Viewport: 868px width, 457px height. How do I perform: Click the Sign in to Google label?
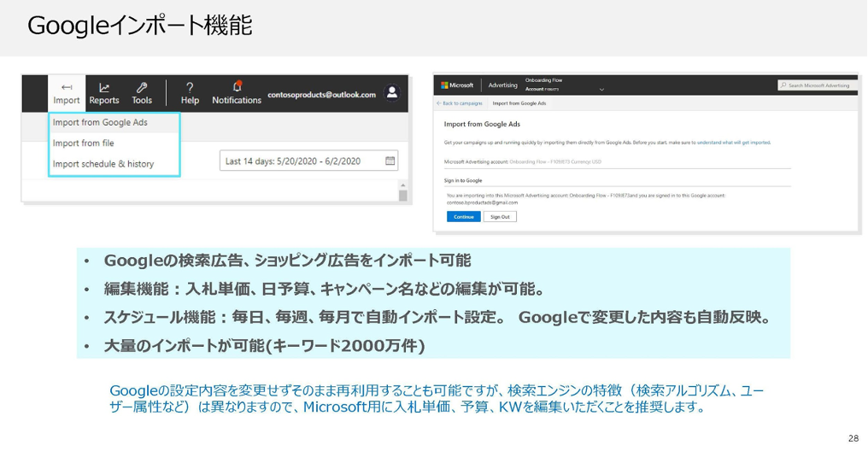click(463, 181)
